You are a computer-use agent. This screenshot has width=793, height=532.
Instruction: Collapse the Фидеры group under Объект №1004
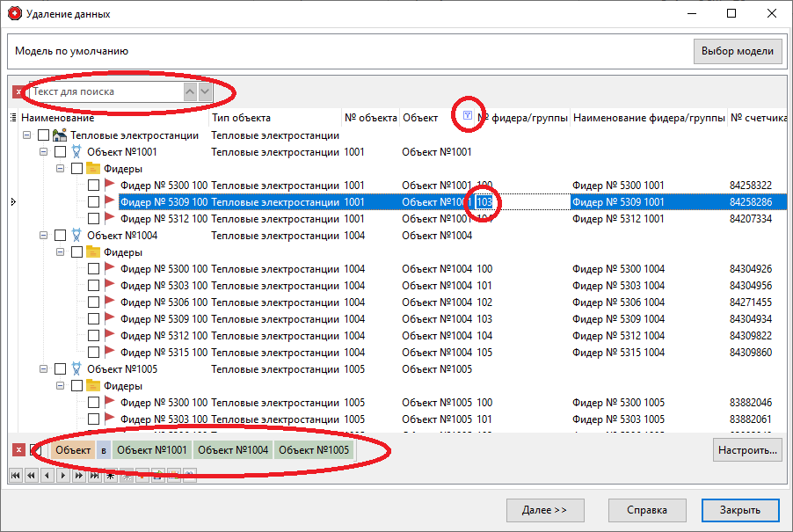(61, 251)
